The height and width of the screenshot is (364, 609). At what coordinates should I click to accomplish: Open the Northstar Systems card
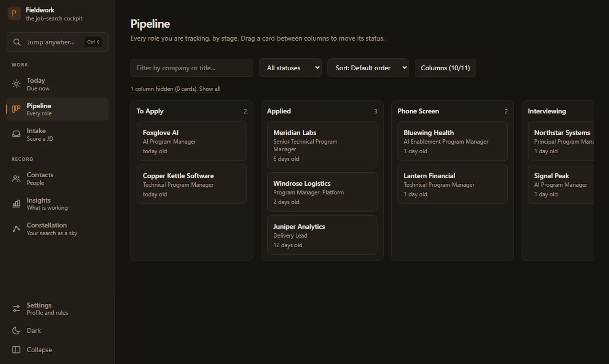[x=561, y=141]
